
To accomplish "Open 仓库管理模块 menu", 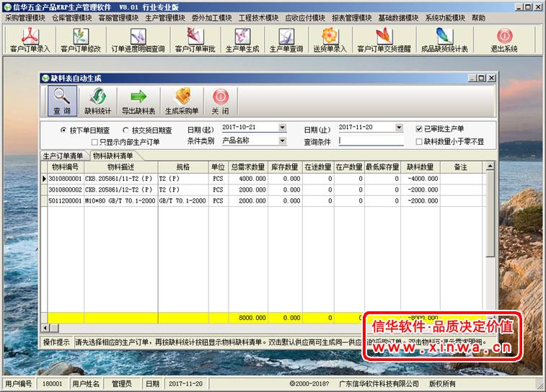I will pos(72,18).
